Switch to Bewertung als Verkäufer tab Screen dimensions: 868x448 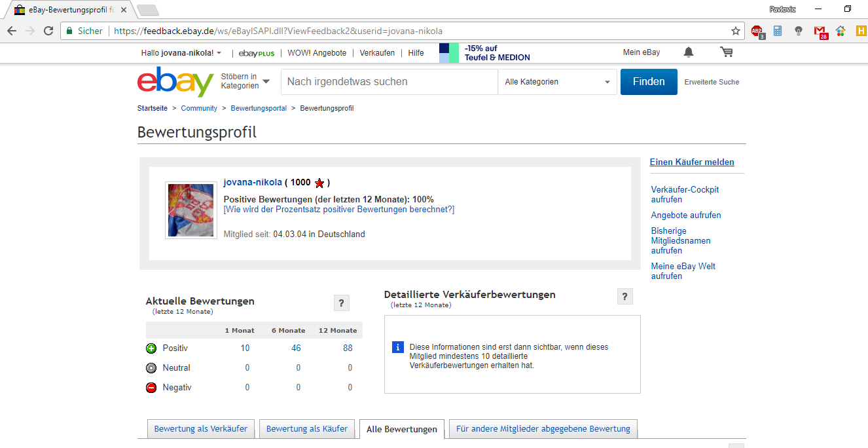click(201, 429)
